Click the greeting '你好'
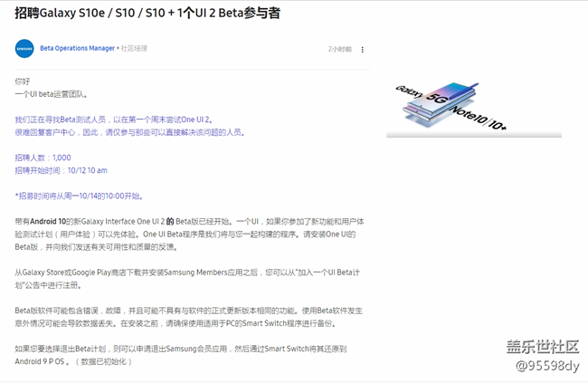 pos(23,81)
